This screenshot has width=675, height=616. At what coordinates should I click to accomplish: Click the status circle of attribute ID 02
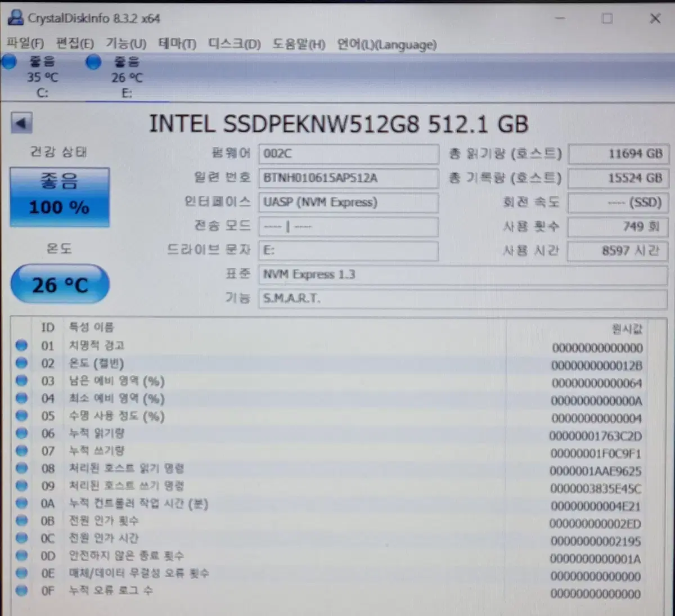click(21, 363)
